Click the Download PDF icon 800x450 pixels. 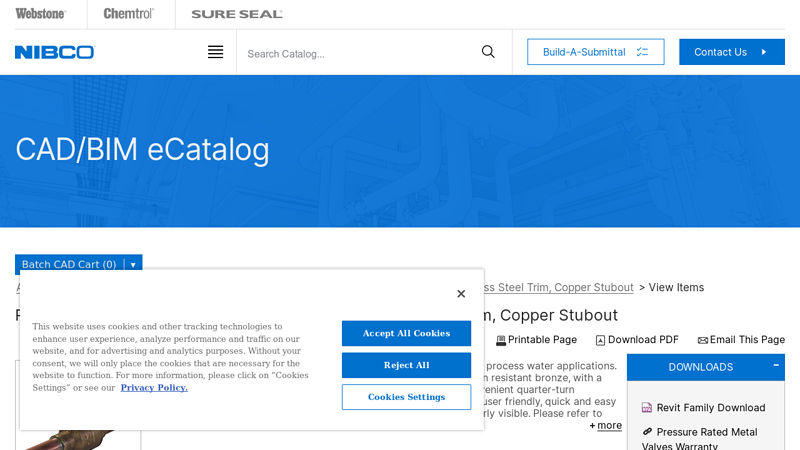(601, 340)
